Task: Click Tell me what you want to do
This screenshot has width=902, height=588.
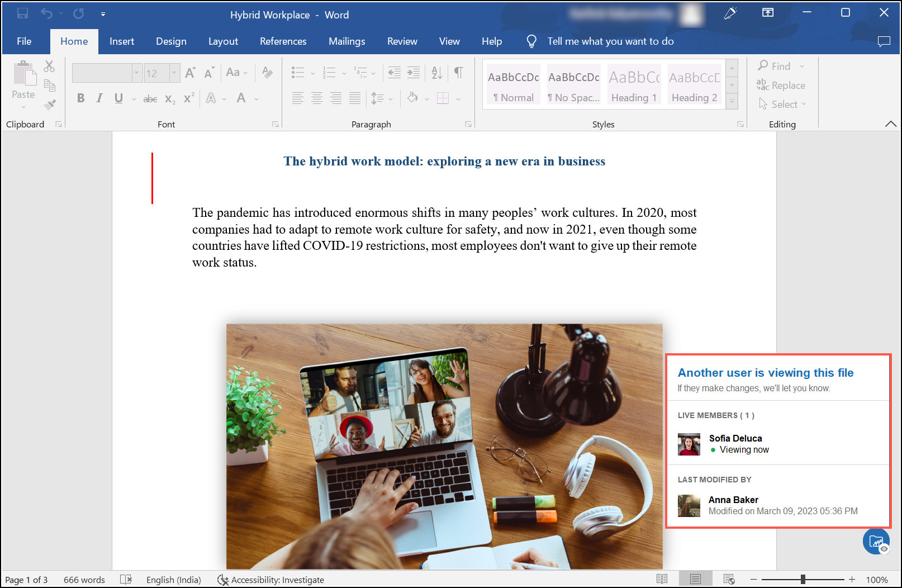Action: (x=610, y=41)
